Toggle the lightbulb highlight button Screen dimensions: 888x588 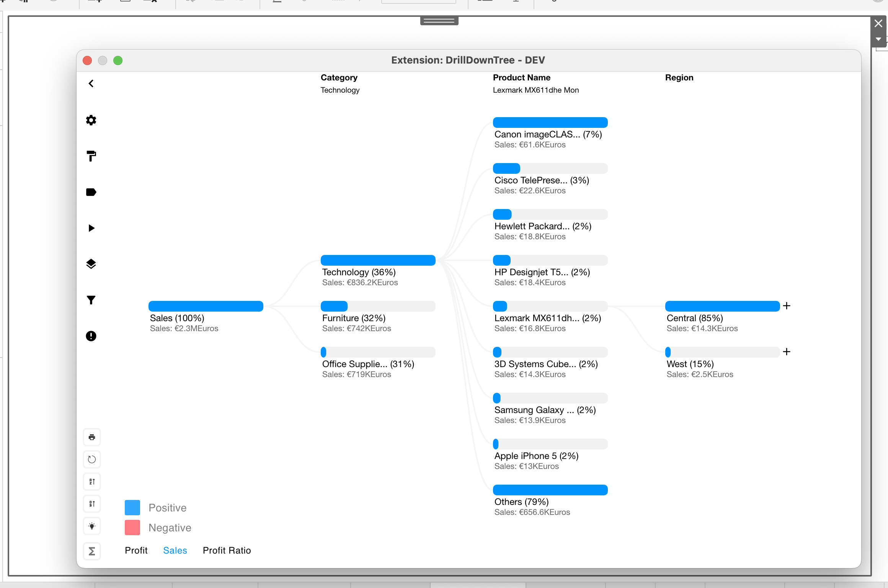(x=92, y=526)
